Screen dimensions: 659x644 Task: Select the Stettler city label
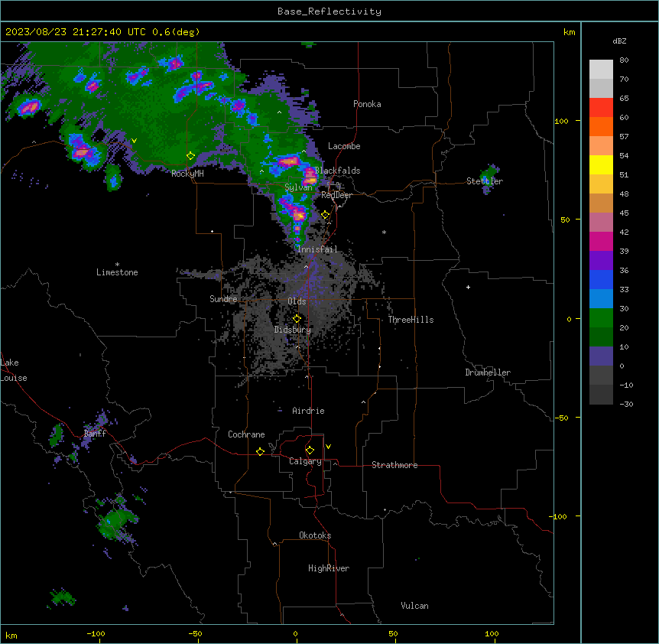[485, 181]
